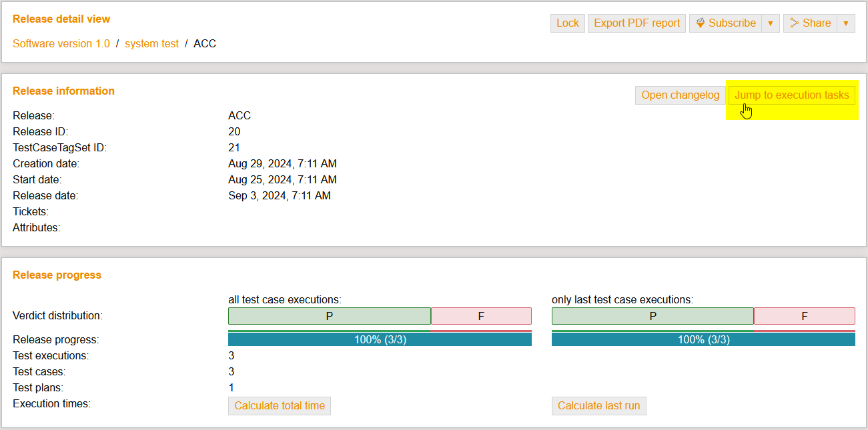Jump to execution tasks
This screenshot has width=868, height=430.
[x=791, y=95]
